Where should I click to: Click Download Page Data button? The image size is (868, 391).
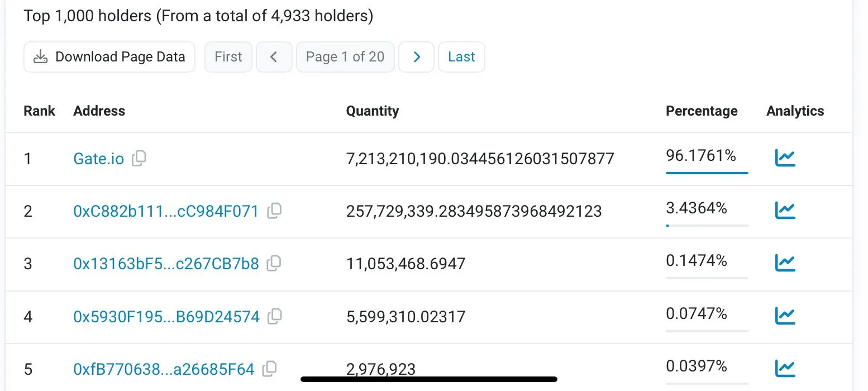tap(109, 57)
